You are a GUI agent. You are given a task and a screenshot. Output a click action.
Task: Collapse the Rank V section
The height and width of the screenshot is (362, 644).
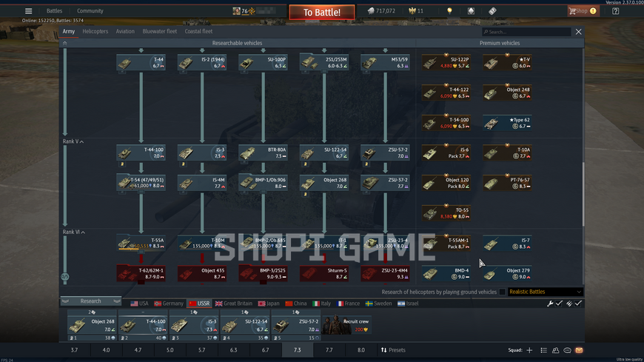73,141
